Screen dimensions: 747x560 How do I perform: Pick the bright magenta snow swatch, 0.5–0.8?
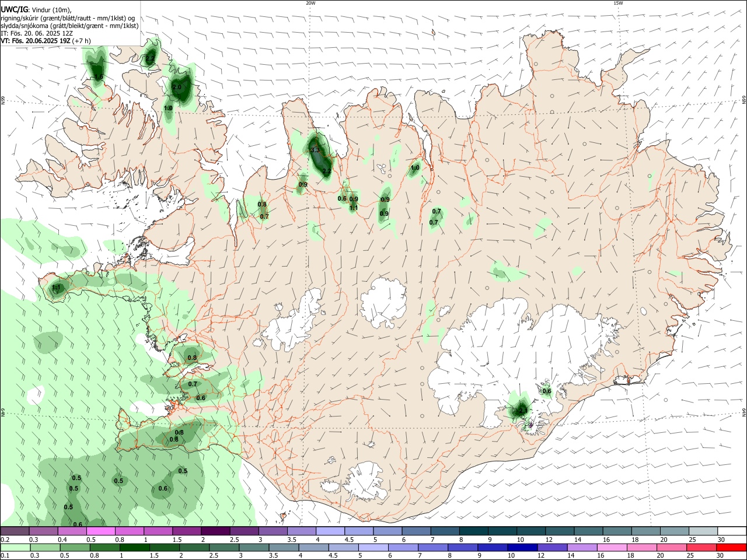click(101, 531)
